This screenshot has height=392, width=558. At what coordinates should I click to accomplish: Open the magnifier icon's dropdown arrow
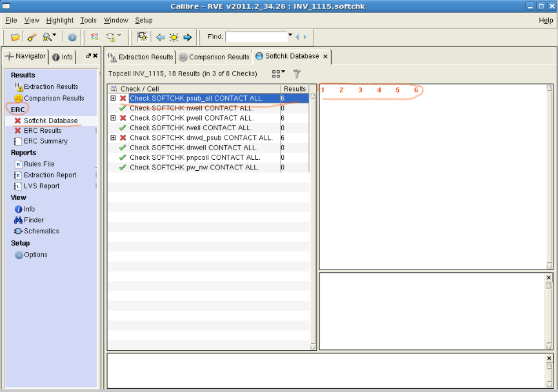[x=54, y=35]
